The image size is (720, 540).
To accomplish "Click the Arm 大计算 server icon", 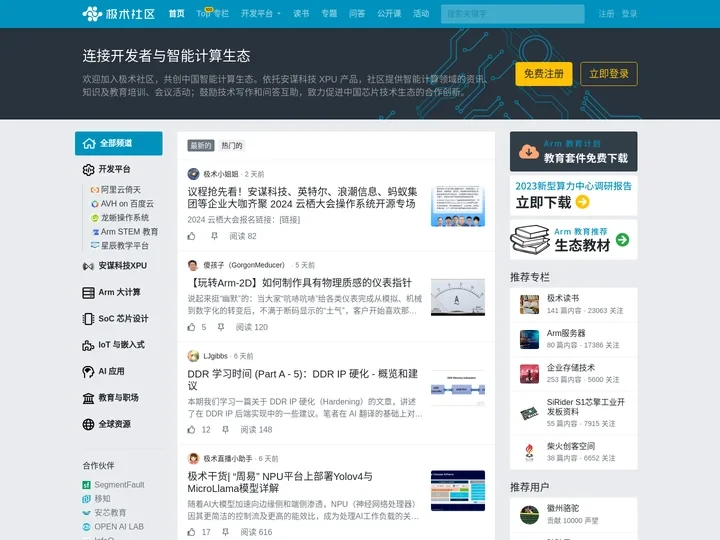I will pos(88,292).
